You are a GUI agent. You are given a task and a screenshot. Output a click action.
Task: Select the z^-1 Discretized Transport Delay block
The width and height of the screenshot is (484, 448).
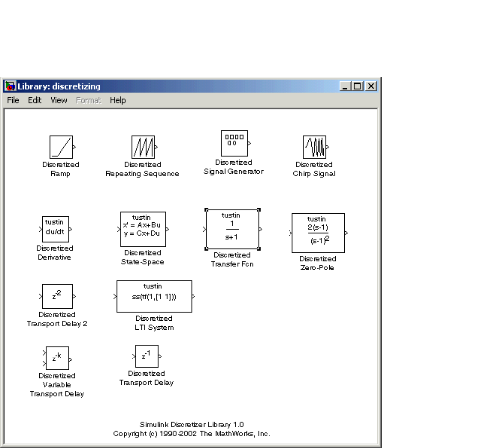147,357
